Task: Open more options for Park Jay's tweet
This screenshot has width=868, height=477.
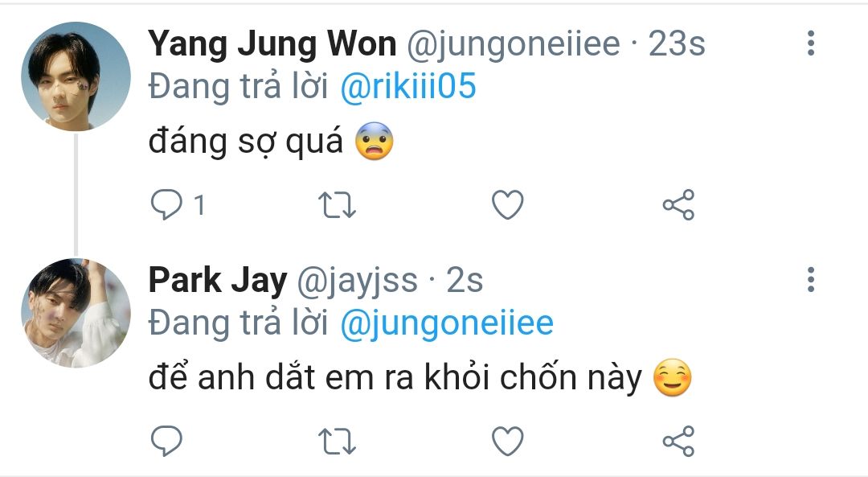Action: (x=811, y=279)
